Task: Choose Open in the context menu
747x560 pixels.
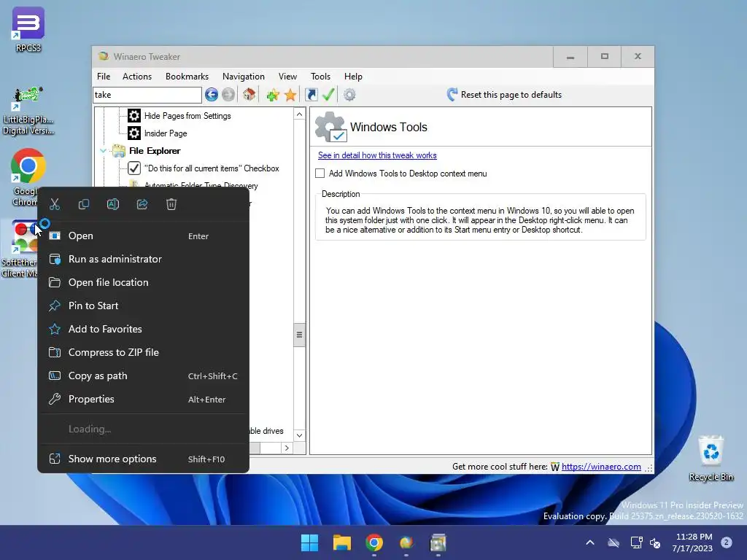Action: [x=144, y=236]
